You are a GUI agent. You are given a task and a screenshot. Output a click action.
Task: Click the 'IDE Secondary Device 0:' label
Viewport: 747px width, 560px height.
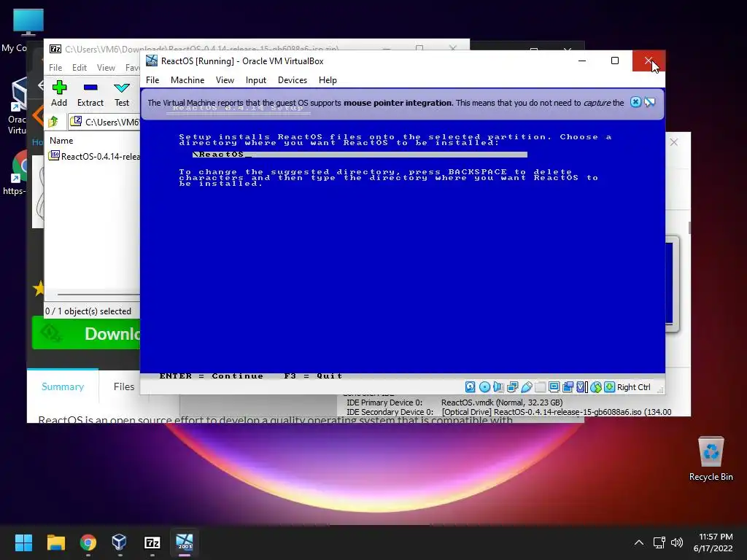pos(390,412)
